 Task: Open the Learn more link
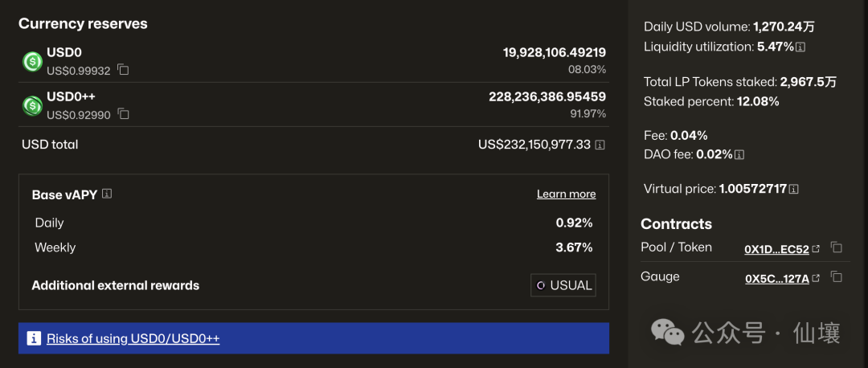[x=566, y=194]
